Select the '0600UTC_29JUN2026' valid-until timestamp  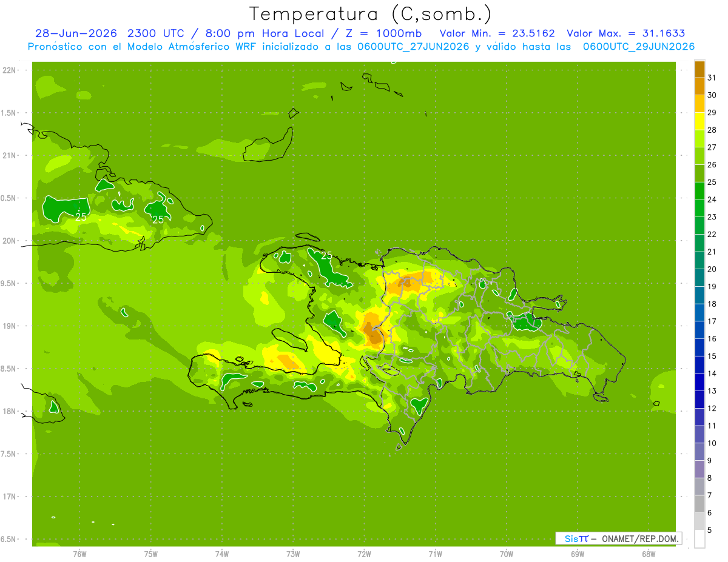[x=639, y=47]
